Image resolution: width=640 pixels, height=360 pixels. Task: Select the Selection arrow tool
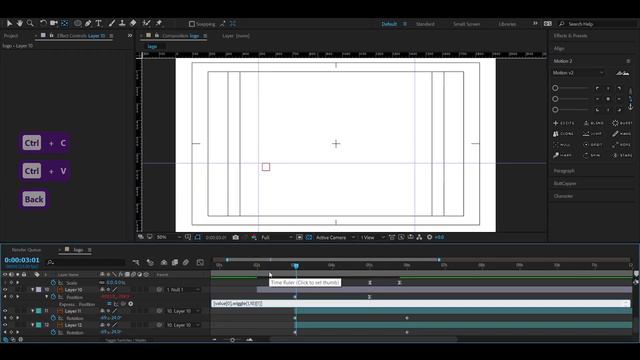click(x=9, y=24)
